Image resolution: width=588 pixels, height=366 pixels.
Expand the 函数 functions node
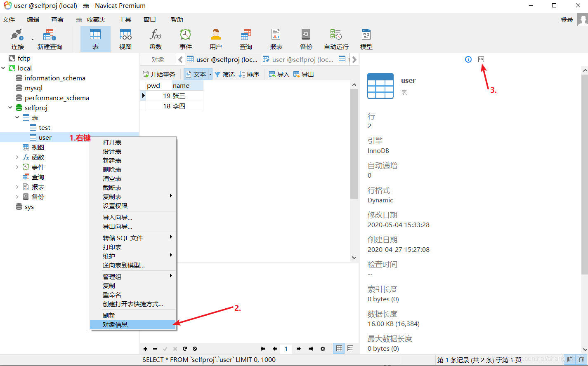(17, 157)
